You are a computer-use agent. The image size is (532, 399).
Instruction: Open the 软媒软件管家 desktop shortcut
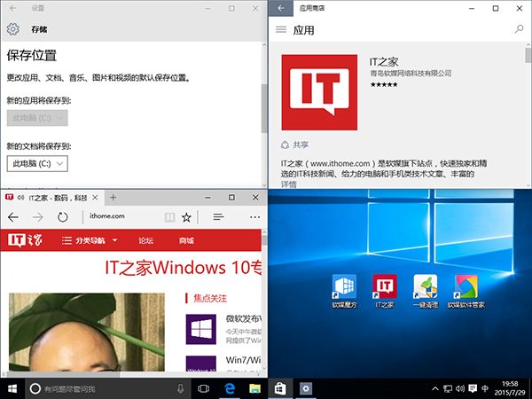point(465,287)
